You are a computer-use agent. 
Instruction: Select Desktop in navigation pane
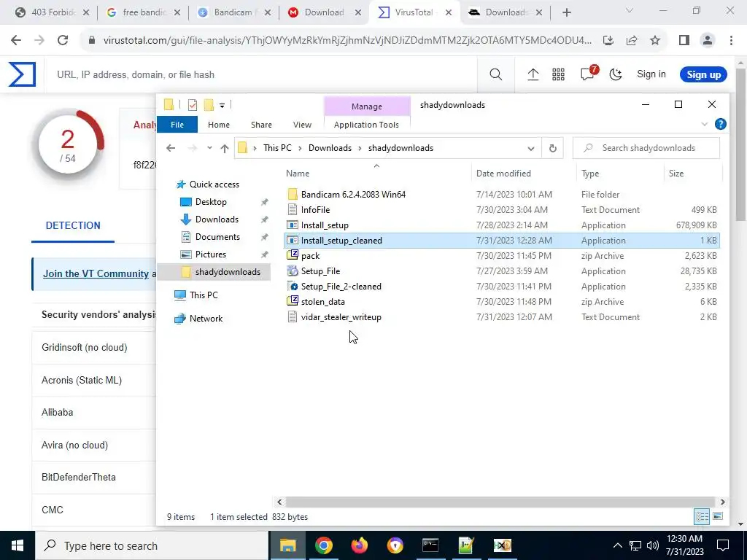click(211, 202)
